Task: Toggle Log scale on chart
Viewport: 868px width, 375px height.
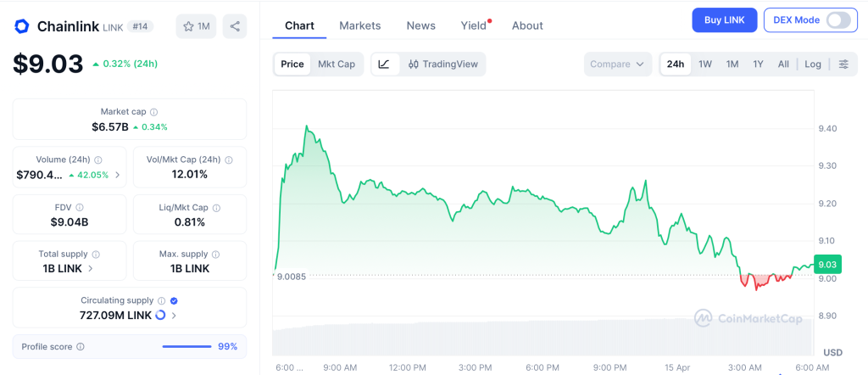Action: (813, 64)
